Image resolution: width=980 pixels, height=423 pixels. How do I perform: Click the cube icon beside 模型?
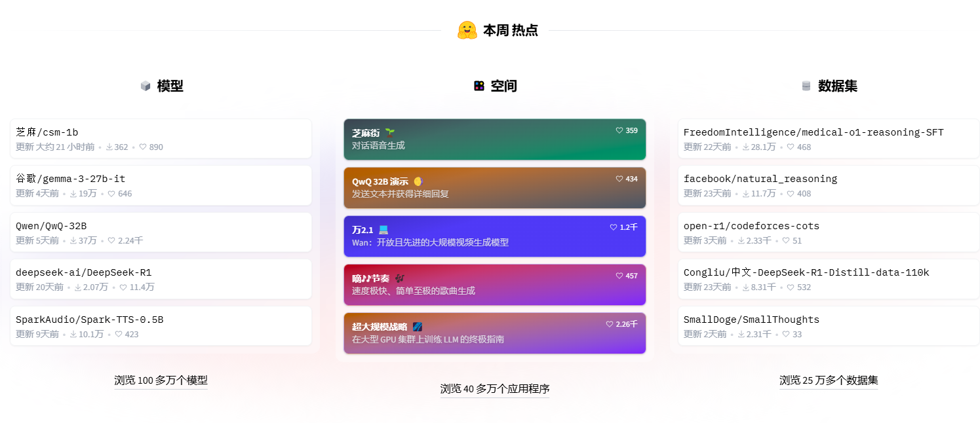(x=146, y=86)
